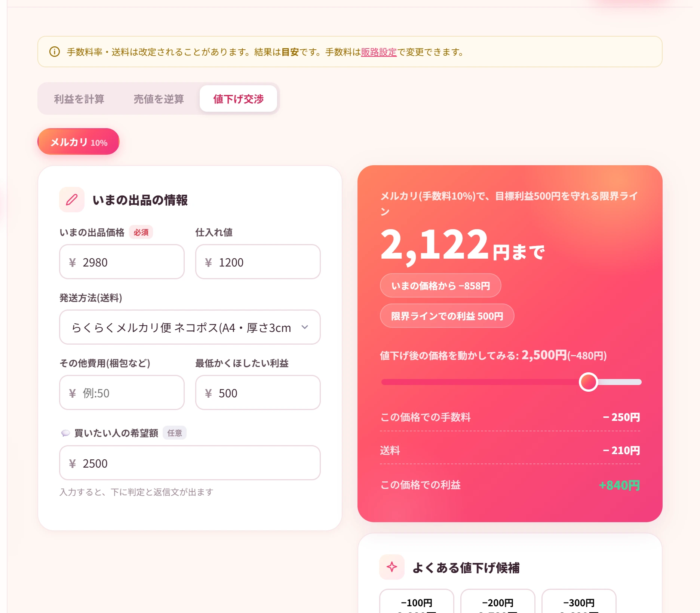Click the 仕入れ値 field showing 1200
Image resolution: width=700 pixels, height=613 pixels.
(258, 262)
